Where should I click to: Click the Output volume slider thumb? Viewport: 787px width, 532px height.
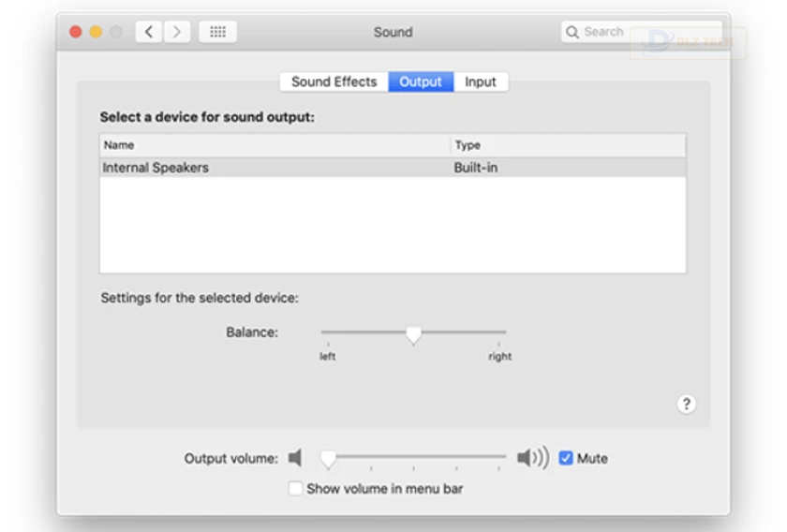click(x=328, y=459)
